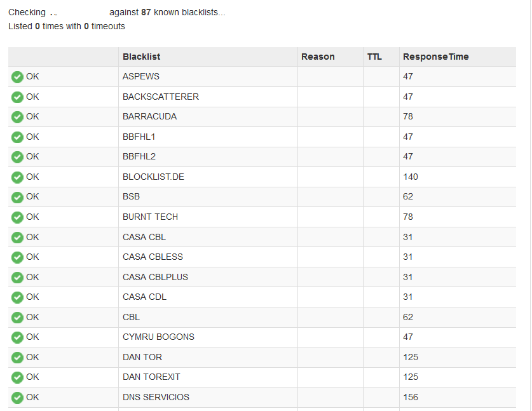Image resolution: width=532 pixels, height=411 pixels.
Task: Click the OK checkmark beside BBFHL2
Action: pos(17,157)
